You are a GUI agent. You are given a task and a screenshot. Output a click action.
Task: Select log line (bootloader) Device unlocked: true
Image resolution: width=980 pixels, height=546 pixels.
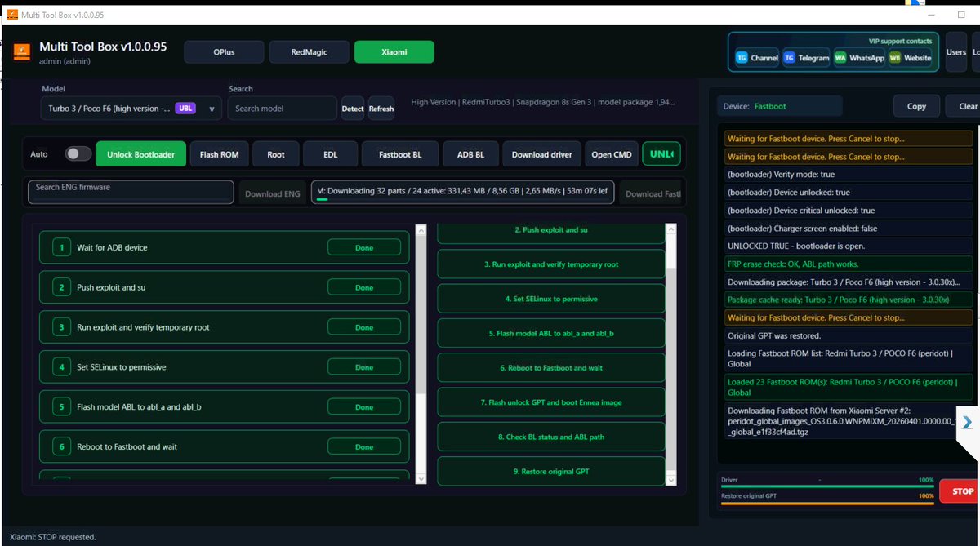click(x=849, y=193)
